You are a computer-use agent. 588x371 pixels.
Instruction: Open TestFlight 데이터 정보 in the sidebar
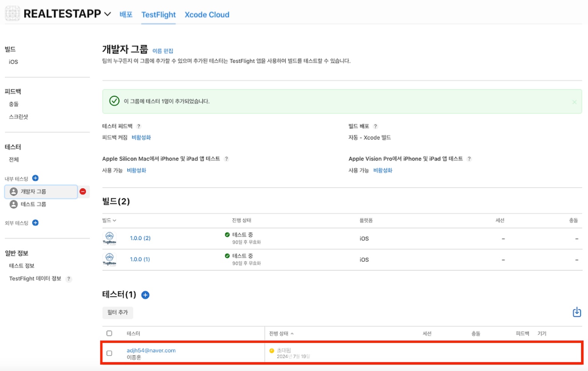[35, 279]
